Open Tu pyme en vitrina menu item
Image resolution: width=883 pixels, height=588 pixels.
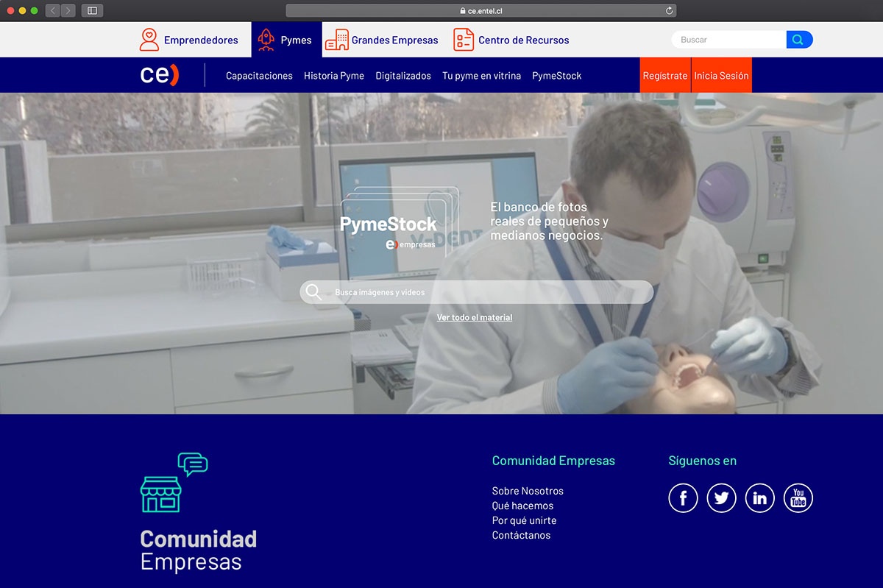pyautogui.click(x=481, y=76)
